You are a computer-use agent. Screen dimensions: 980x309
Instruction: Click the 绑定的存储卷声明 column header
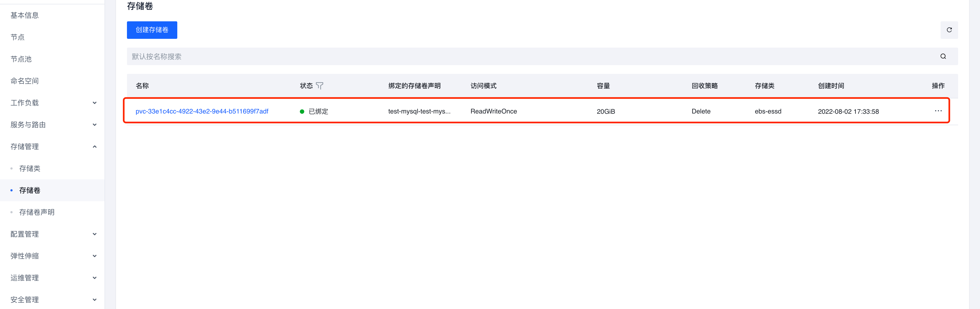coord(414,86)
